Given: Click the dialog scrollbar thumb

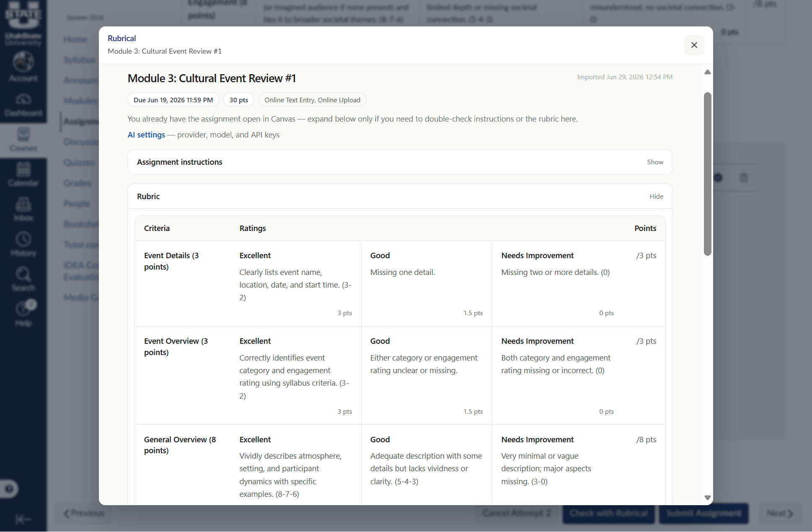Looking at the screenshot, I should [x=707, y=174].
